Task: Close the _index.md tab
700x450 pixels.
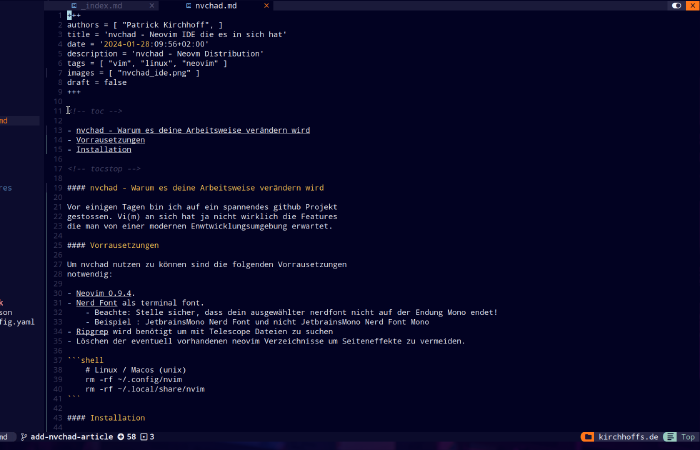Action: pyautogui.click(x=152, y=6)
